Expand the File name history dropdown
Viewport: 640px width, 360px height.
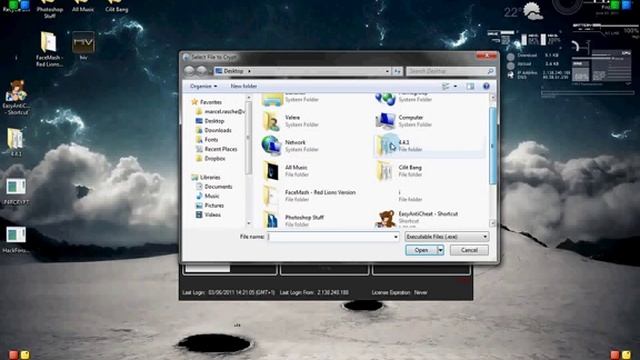[396, 237]
